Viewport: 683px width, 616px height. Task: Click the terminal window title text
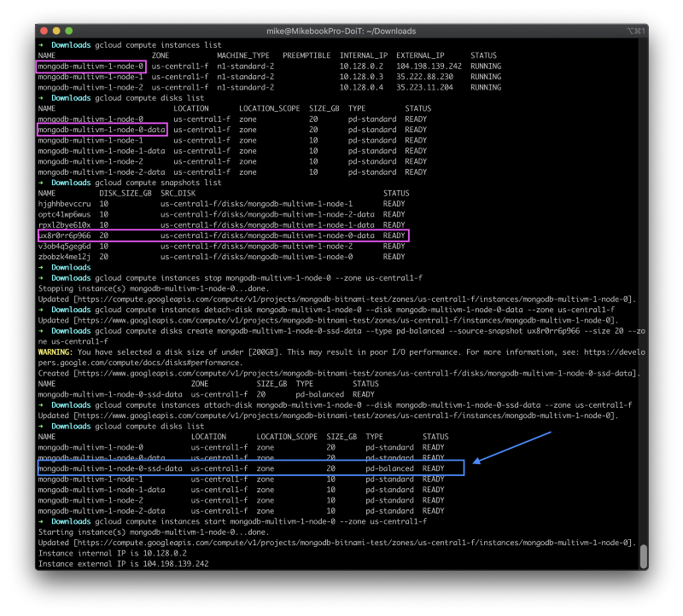341,32
